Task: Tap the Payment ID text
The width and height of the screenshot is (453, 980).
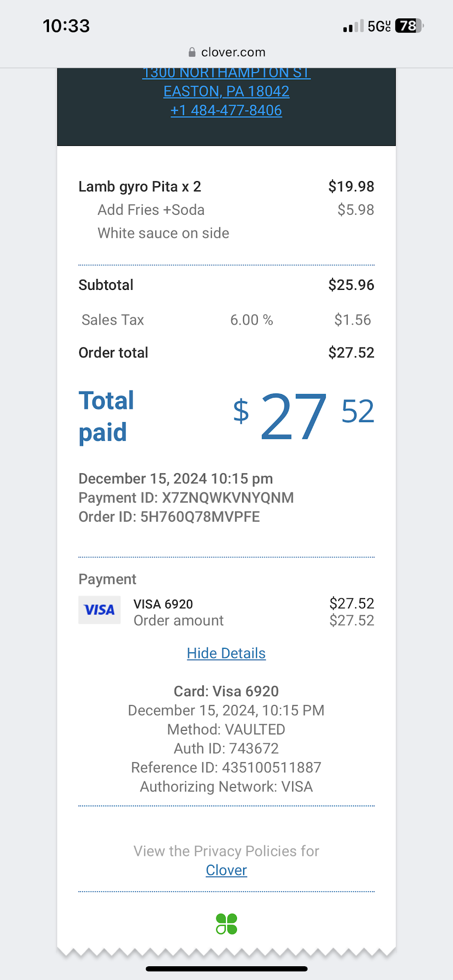Action: click(x=186, y=498)
